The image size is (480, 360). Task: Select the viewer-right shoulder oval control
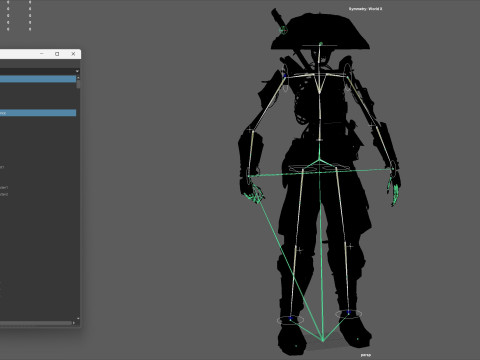pos(347,77)
